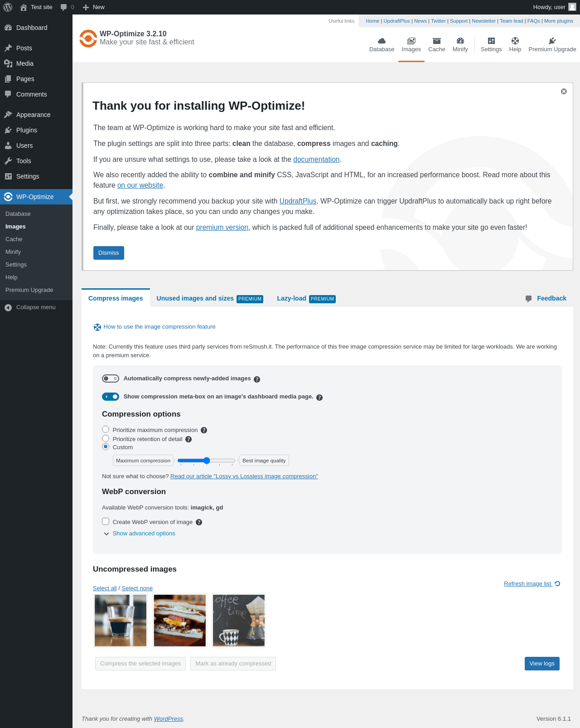This screenshot has width=580, height=728.
Task: Switch to Unused images and sizes tab
Action: (210, 298)
